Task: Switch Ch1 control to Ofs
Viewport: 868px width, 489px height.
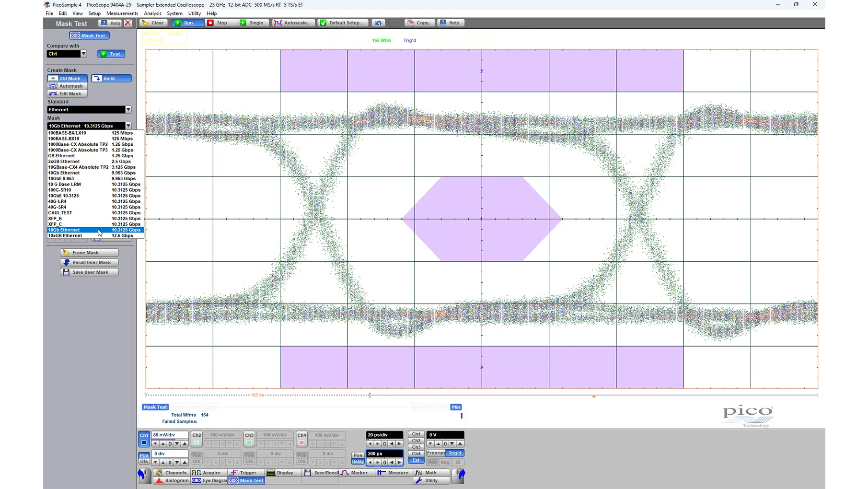Action: tap(144, 462)
